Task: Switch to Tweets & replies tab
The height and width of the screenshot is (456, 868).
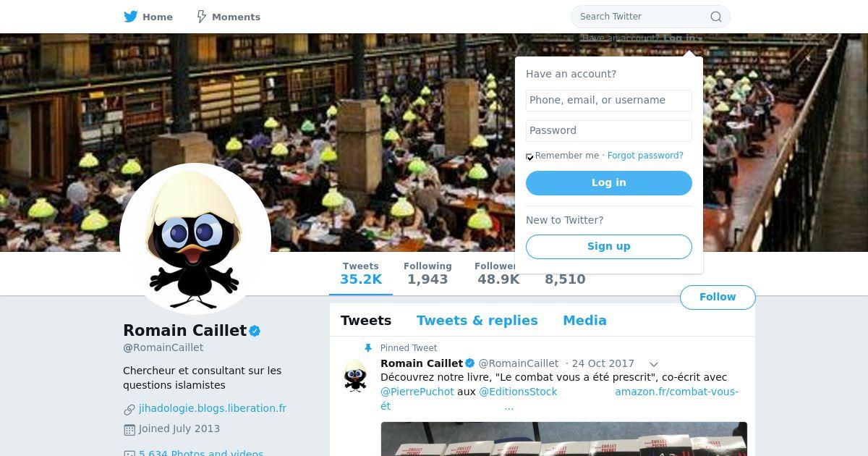Action: (477, 321)
